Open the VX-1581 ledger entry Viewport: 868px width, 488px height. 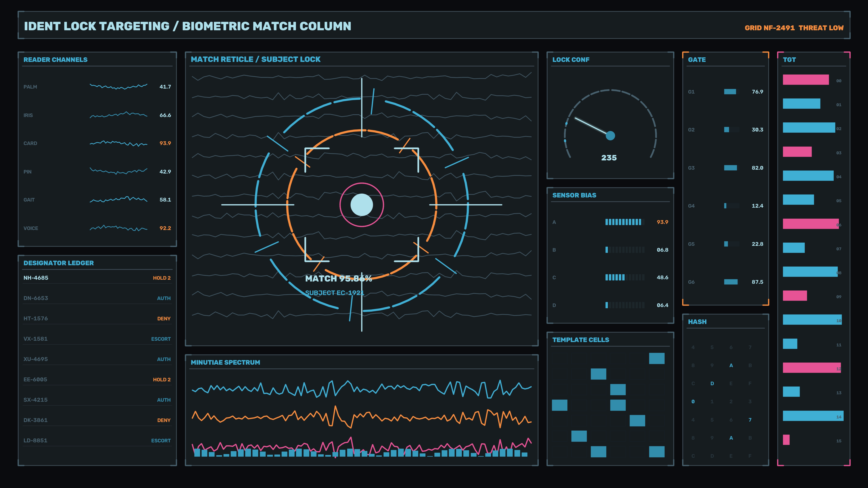click(x=97, y=339)
